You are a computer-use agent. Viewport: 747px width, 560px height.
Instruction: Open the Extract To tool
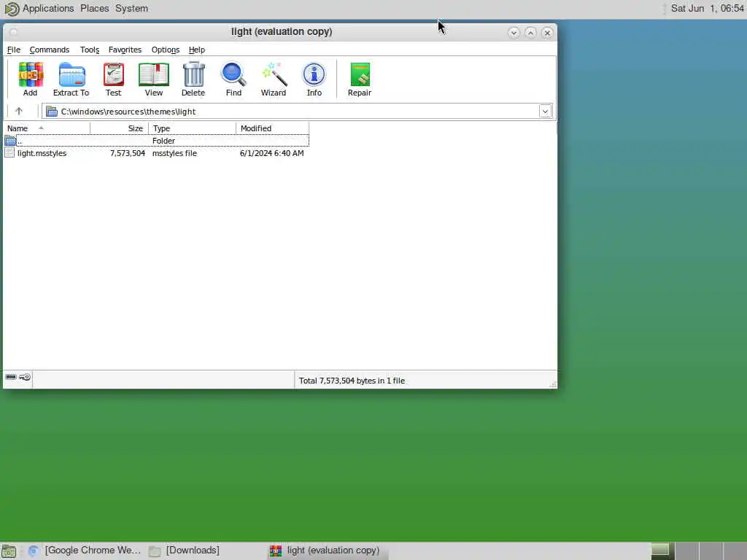[x=71, y=75]
